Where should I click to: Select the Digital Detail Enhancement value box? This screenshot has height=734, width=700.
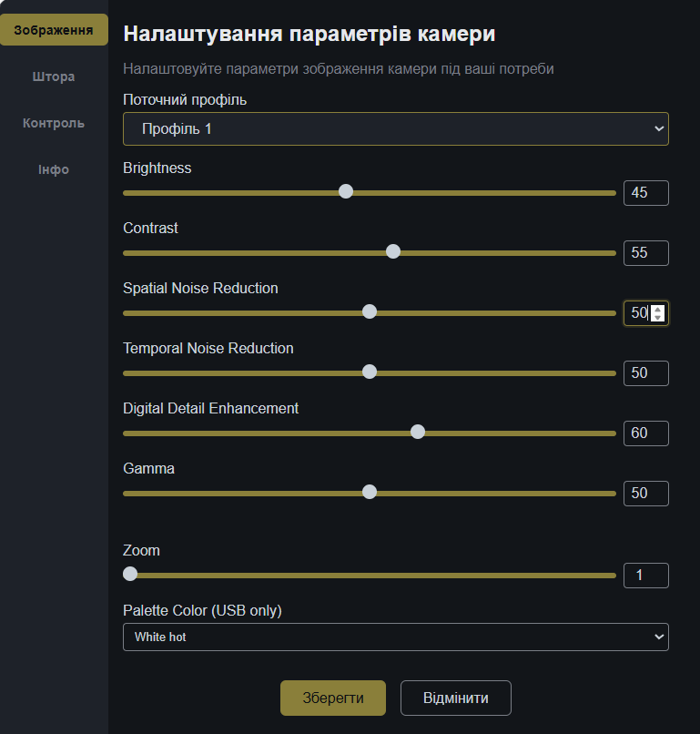(645, 433)
